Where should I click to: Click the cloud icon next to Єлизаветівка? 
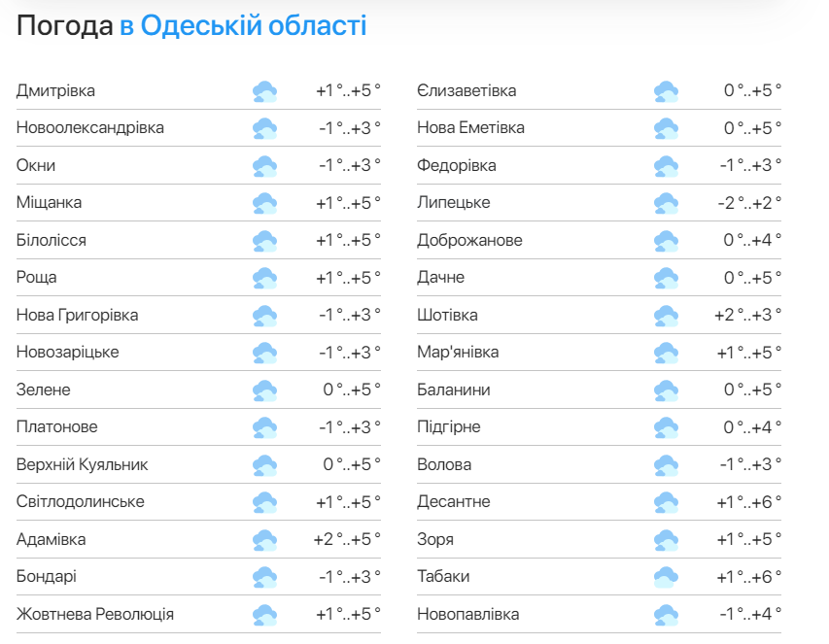666,91
